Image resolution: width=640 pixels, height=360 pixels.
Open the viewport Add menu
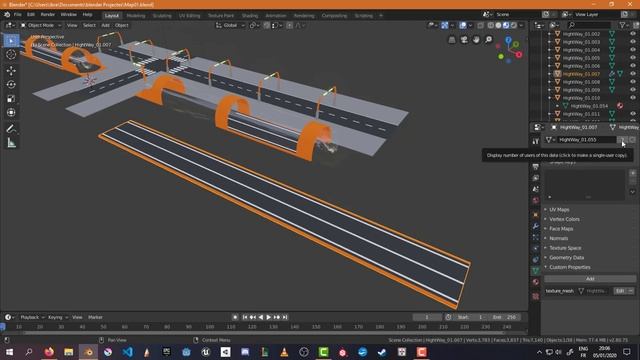tap(105, 25)
